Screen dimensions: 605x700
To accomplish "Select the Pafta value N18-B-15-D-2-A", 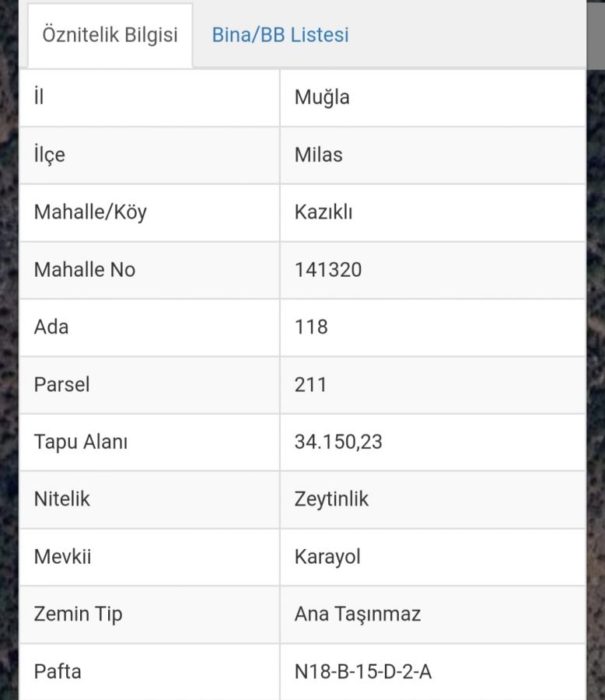I will pos(363,671).
